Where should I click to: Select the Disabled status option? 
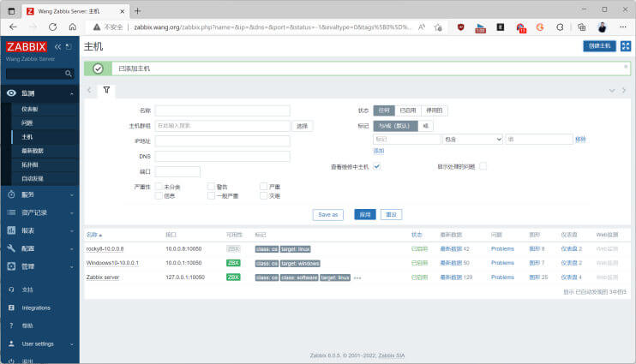434,110
